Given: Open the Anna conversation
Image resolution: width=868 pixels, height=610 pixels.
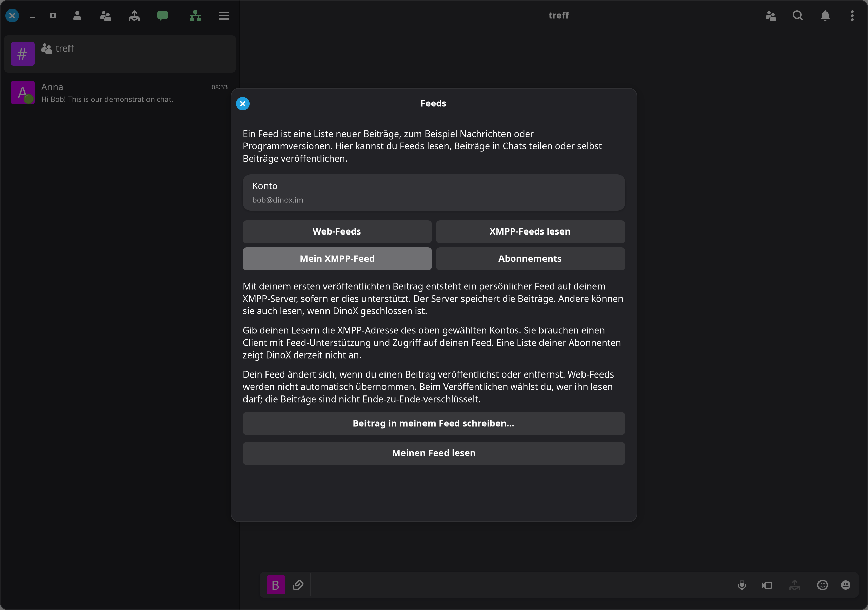Looking at the screenshot, I should pyautogui.click(x=120, y=93).
